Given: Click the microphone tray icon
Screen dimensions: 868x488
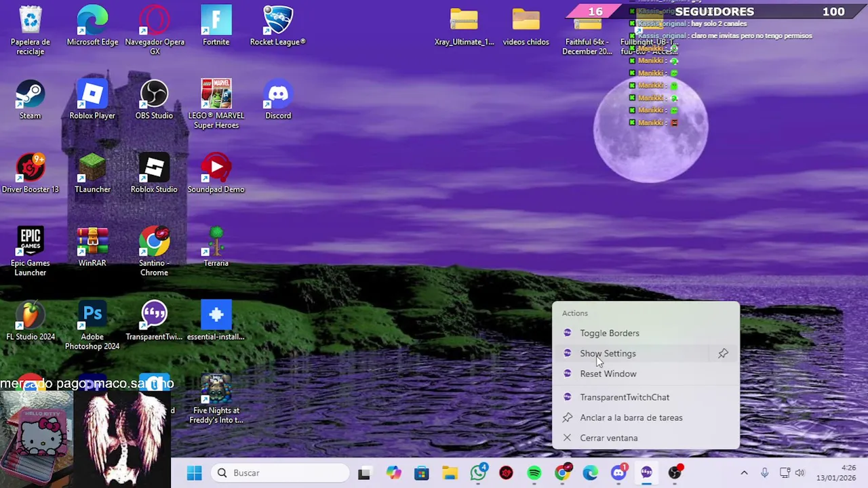Looking at the screenshot, I should tap(764, 473).
